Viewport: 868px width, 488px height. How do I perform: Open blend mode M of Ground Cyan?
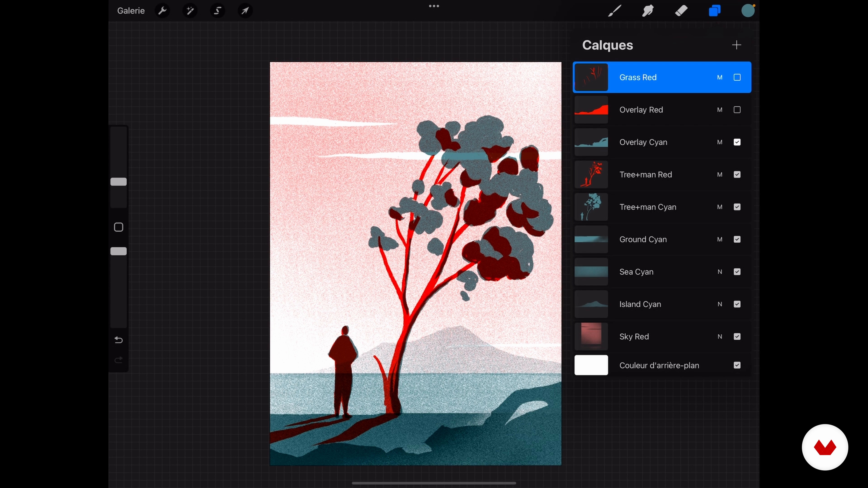720,239
